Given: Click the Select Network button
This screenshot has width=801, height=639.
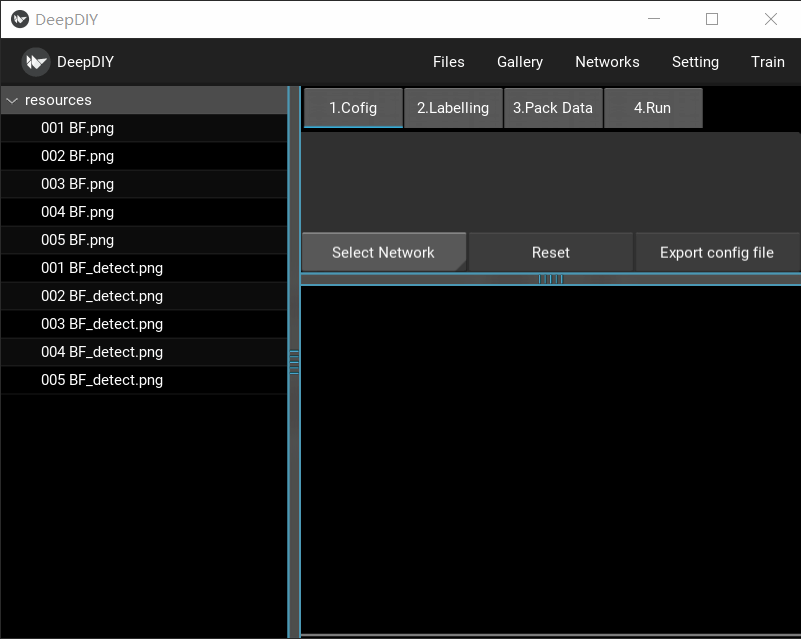Looking at the screenshot, I should point(384,252).
